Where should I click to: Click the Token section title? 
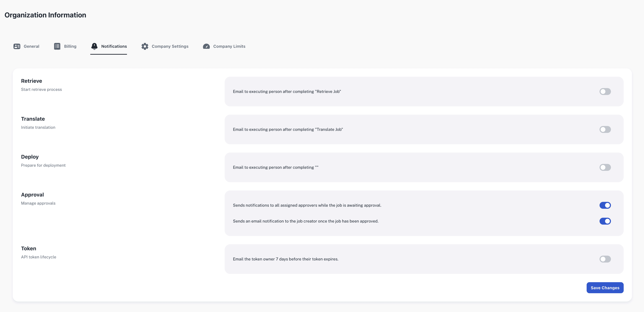point(28,248)
